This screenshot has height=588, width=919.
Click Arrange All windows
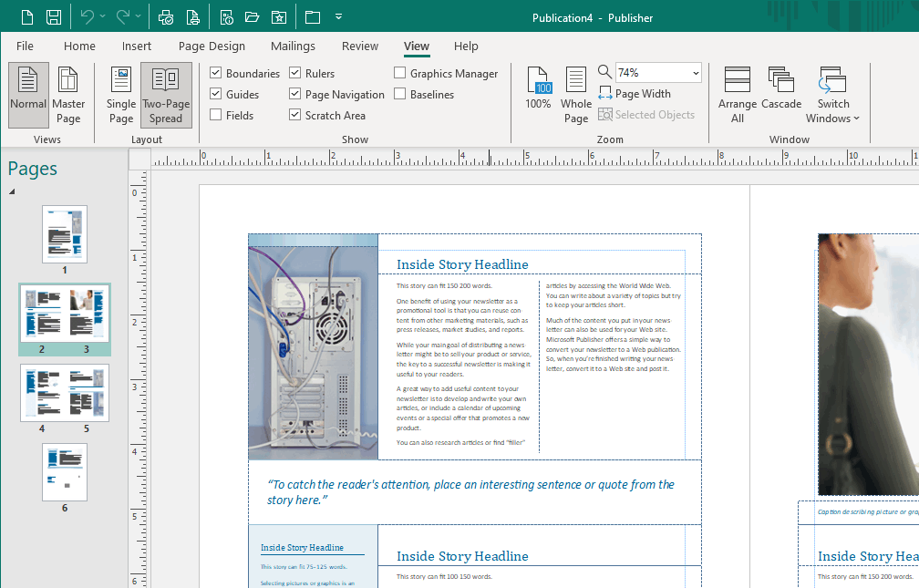(737, 94)
